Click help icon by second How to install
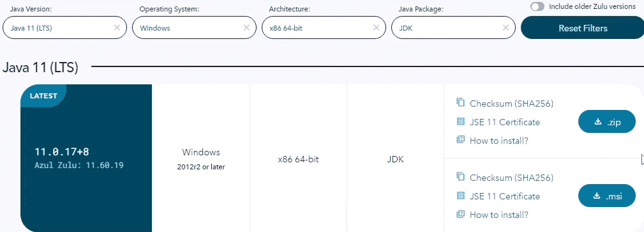This screenshot has height=232, width=644. click(x=460, y=214)
